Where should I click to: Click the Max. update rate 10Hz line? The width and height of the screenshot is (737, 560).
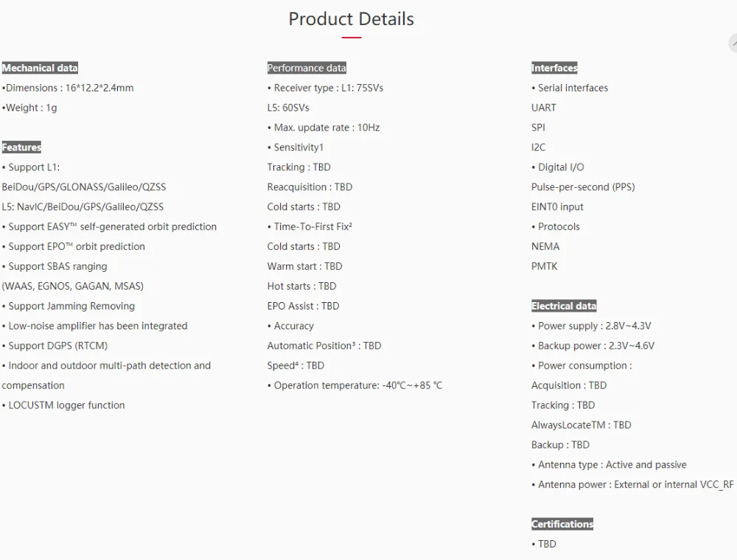coord(324,127)
